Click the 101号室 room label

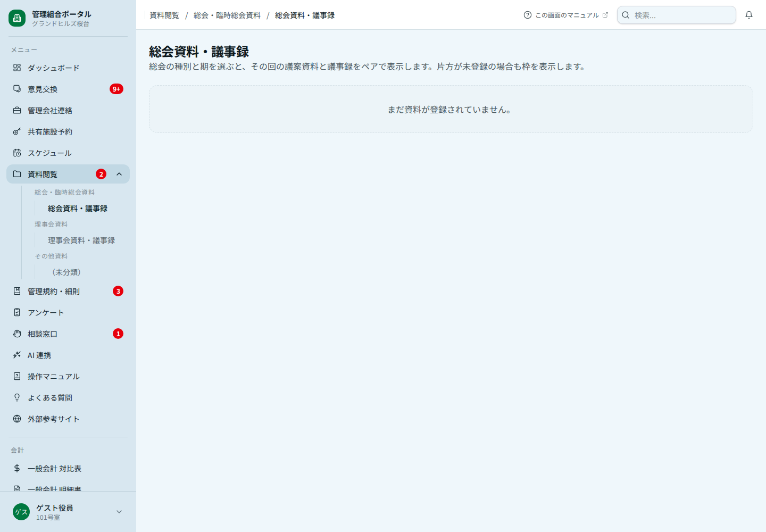tap(48, 518)
